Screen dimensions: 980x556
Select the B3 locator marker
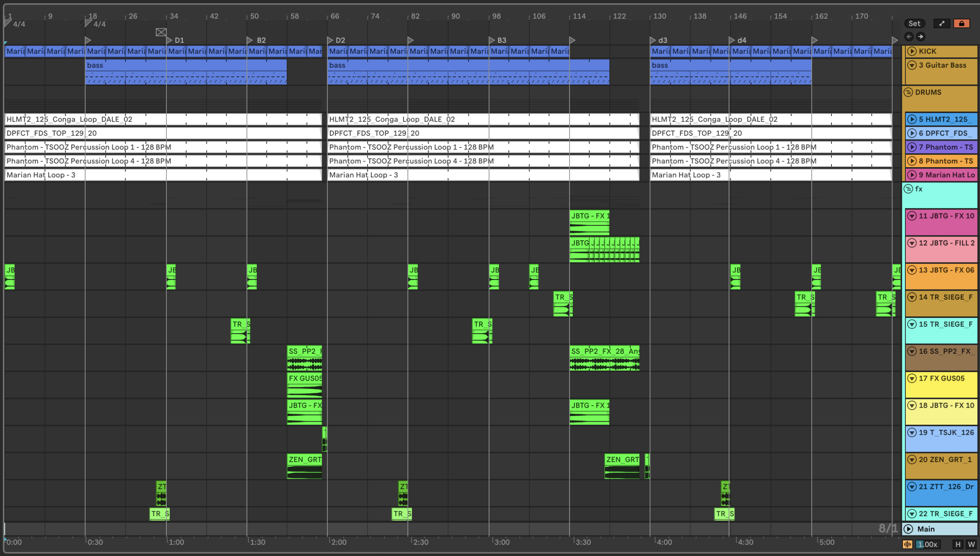point(492,40)
